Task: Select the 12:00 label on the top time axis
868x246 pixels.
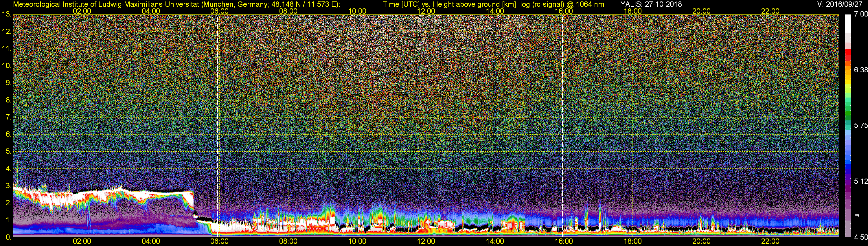Action: pyautogui.click(x=426, y=11)
